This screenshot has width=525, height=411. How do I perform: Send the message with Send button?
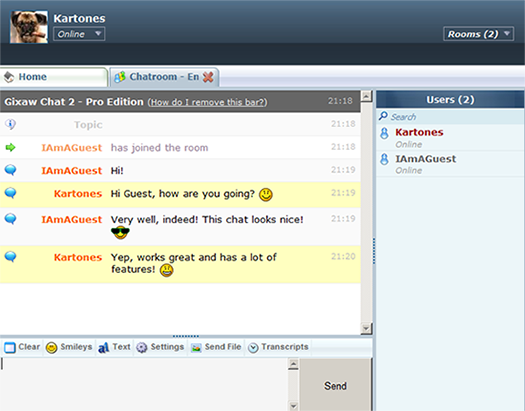click(335, 386)
